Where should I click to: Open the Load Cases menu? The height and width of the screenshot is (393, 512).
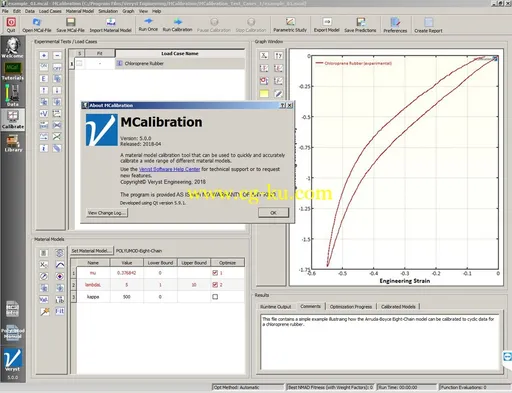50,11
